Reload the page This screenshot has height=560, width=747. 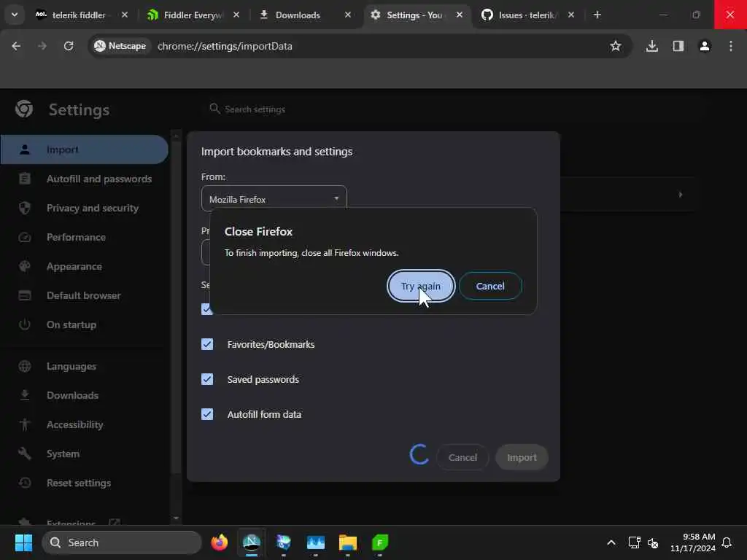[69, 46]
